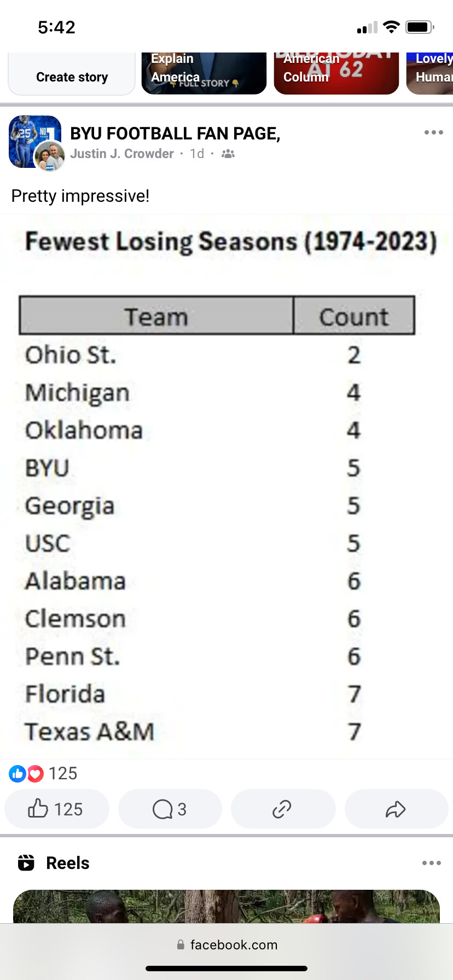Like the post with thumbs-up button
The image size is (453, 980).
pyautogui.click(x=57, y=809)
